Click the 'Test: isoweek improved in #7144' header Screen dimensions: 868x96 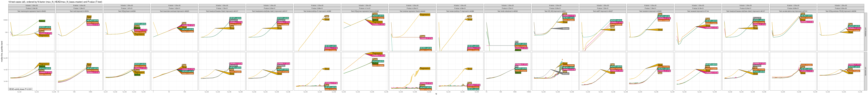pyautogui.click(x=698, y=11)
